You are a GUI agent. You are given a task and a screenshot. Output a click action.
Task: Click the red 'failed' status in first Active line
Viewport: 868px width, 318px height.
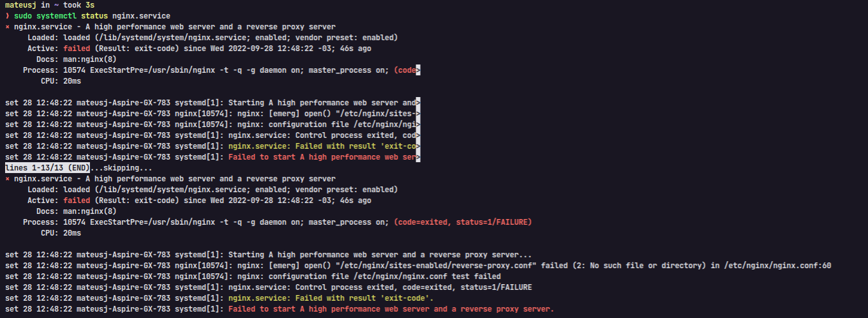[77, 49]
